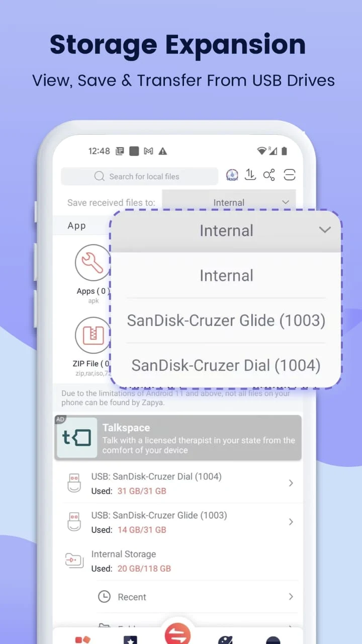Open the Talkspace ad banner
This screenshot has height=644, width=362.
pos(178,438)
